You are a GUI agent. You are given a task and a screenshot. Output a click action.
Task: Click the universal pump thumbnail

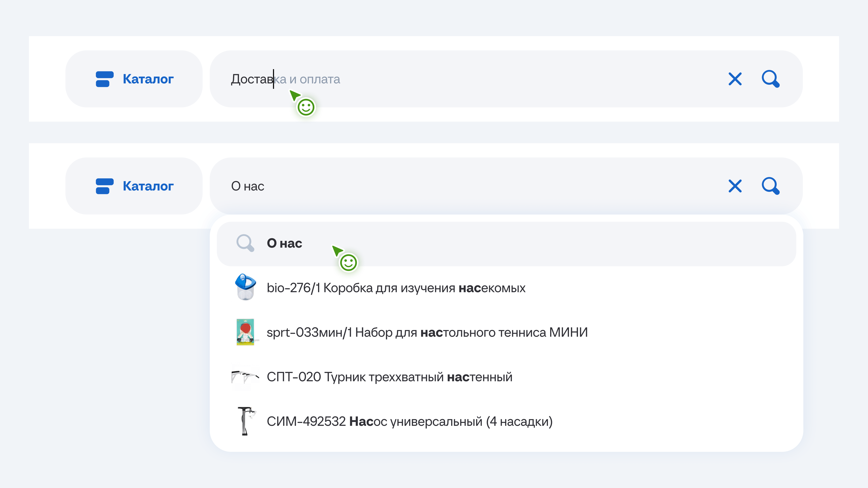pos(246,421)
